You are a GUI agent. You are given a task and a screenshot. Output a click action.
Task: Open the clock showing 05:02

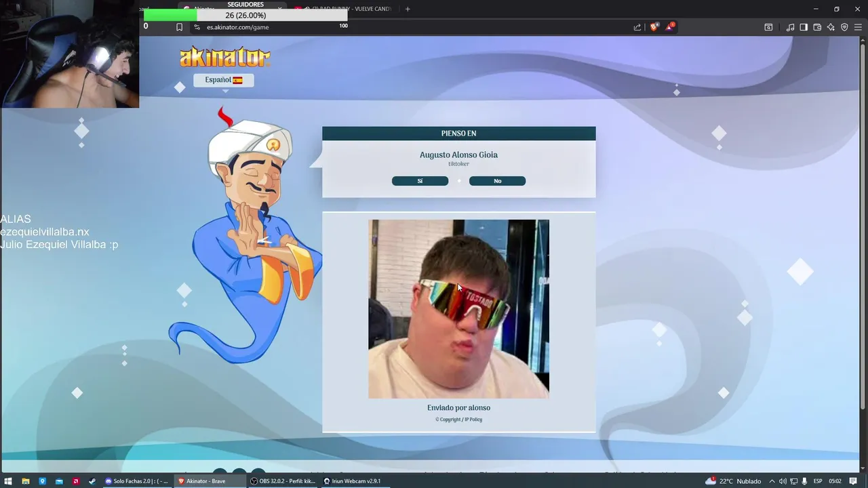tap(835, 481)
